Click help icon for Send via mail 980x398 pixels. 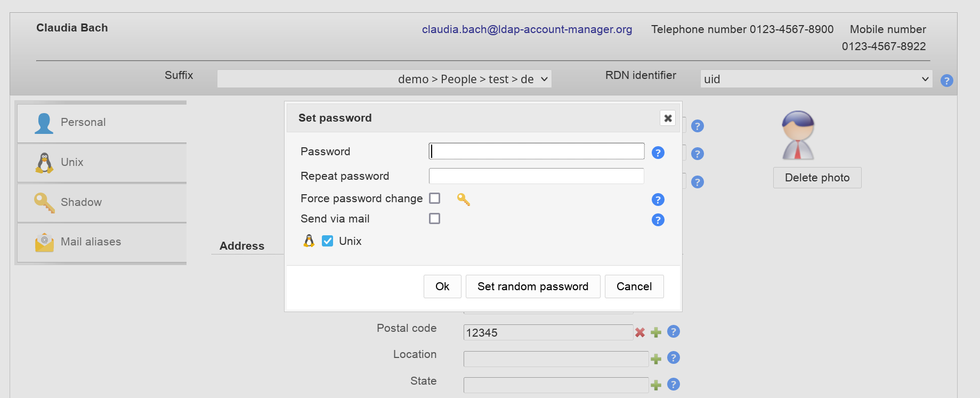coord(658,220)
